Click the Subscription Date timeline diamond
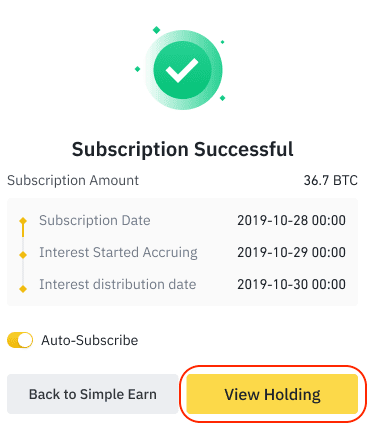Screen dimensions: 371x429 (x=23, y=221)
